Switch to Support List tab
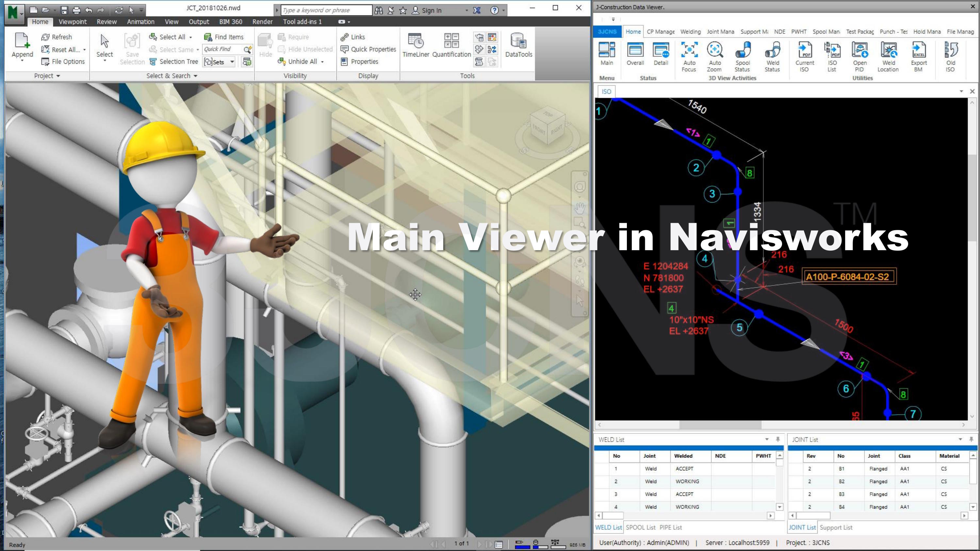 836,527
